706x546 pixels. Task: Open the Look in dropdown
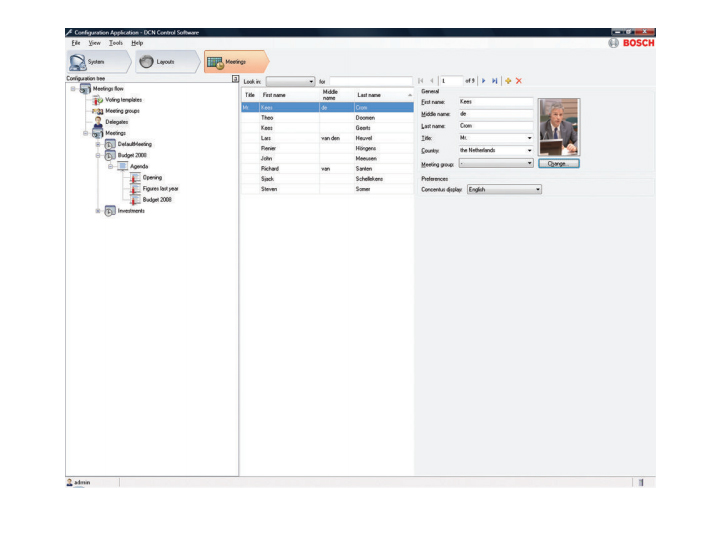point(312,79)
